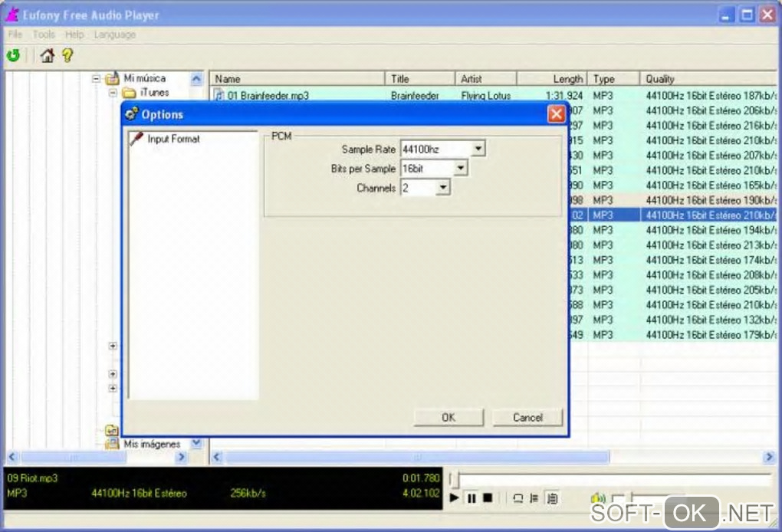Select the 01 Brainfeeder.mp3 file name
The height and width of the screenshot is (532, 782).
click(268, 95)
